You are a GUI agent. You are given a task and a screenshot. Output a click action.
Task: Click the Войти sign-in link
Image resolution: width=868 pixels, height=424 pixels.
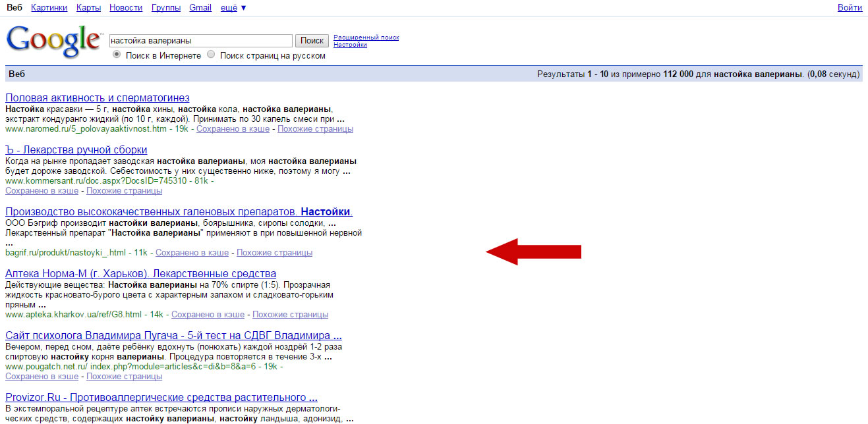click(850, 8)
